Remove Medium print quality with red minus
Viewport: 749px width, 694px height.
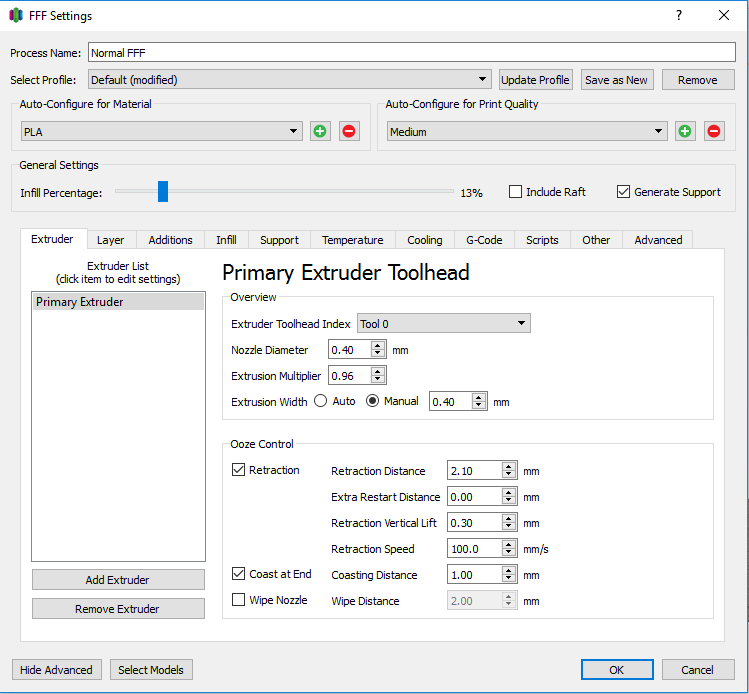(x=714, y=131)
